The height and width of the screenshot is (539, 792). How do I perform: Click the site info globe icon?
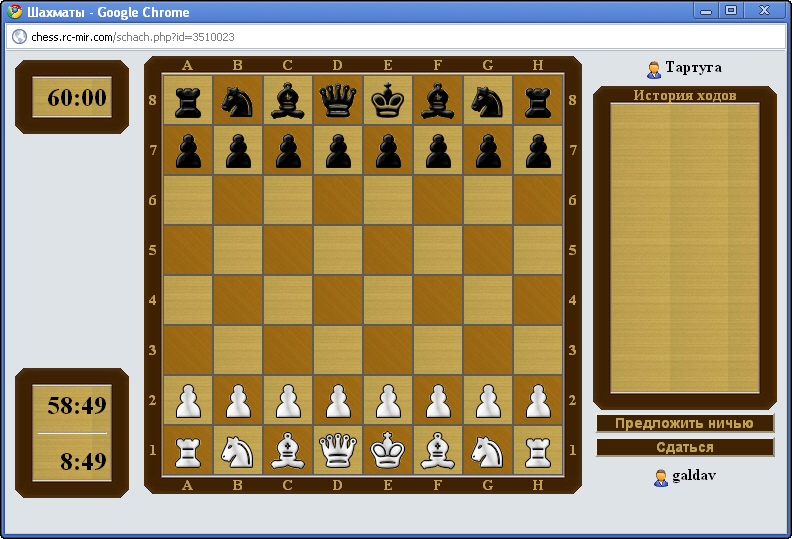[x=19, y=37]
